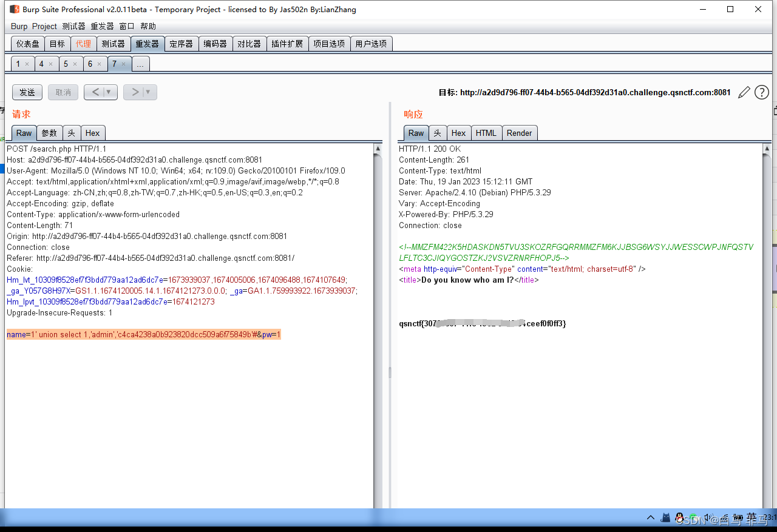Go forward with the > history button
Image resolution: width=777 pixels, height=532 pixels.
pos(135,92)
